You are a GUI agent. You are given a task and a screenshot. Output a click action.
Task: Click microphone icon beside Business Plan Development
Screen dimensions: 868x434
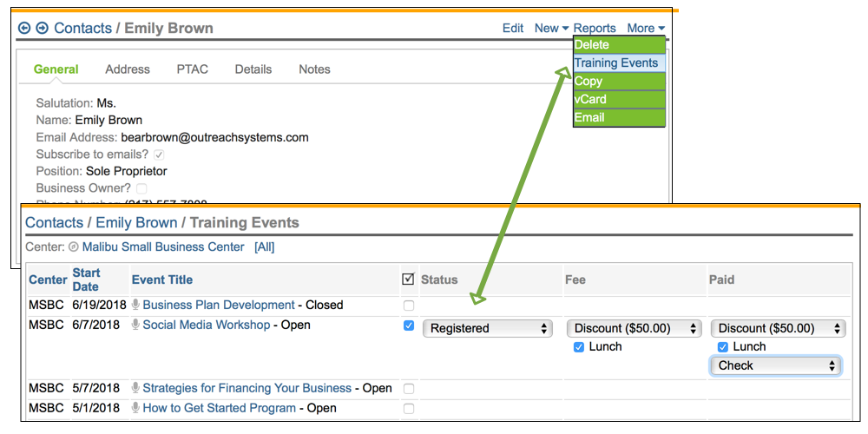point(135,305)
